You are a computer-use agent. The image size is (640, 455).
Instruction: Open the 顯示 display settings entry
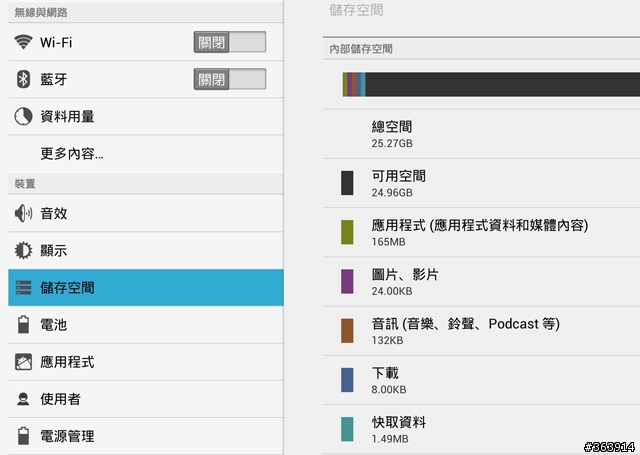(x=146, y=250)
